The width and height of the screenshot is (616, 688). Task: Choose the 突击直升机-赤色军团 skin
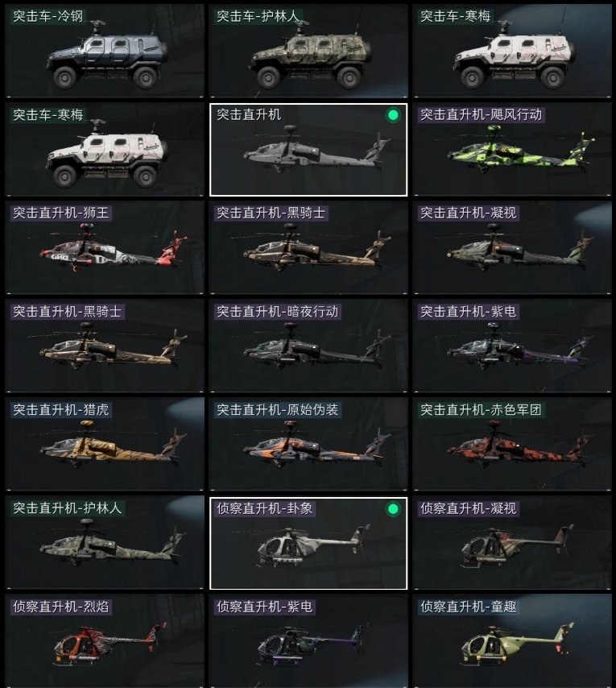click(x=512, y=445)
